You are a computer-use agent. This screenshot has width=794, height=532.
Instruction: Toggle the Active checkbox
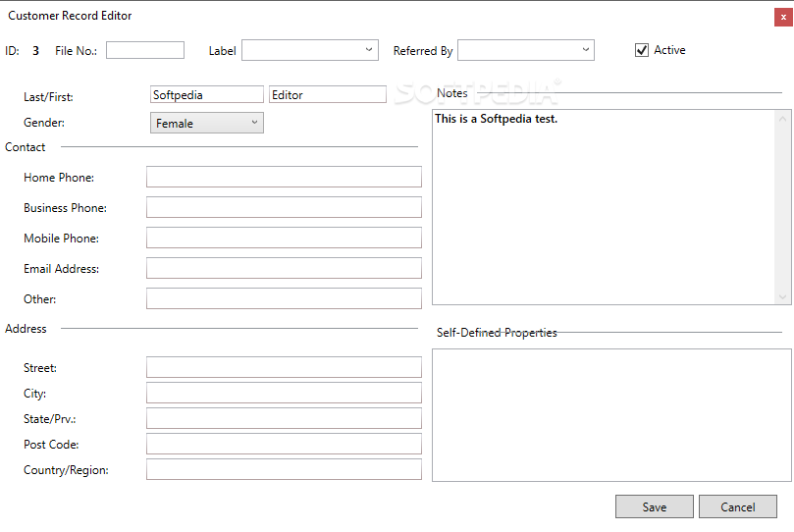tap(642, 50)
